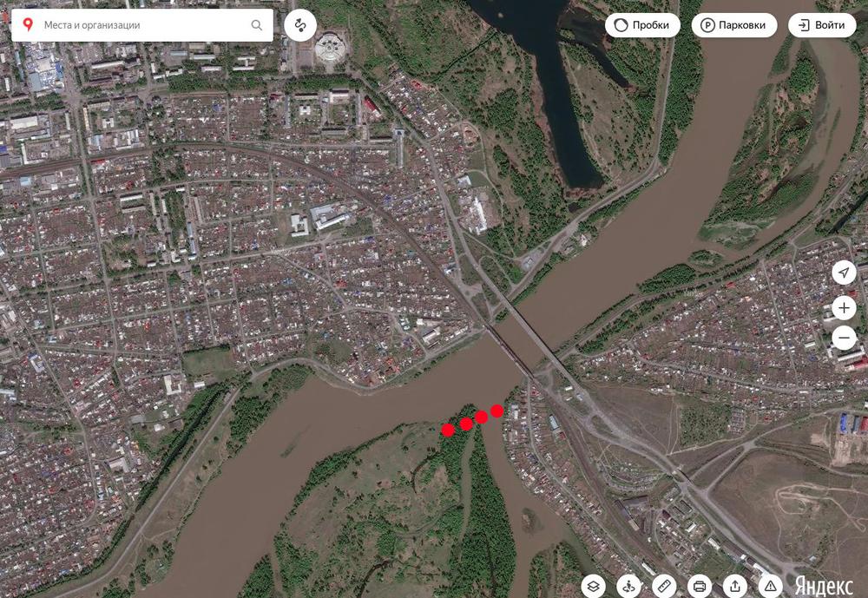Activate the street panorama icon
The width and height of the screenshot is (868, 598).
coord(628,586)
